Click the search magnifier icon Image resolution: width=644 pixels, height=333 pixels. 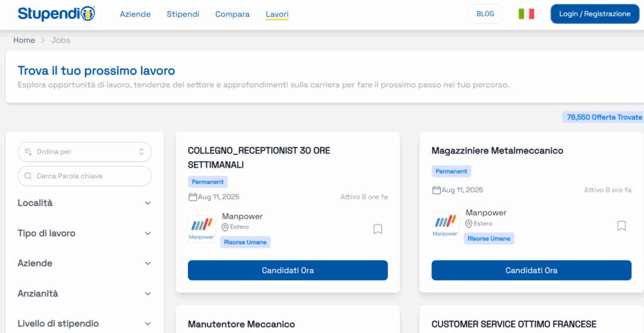[x=28, y=176]
